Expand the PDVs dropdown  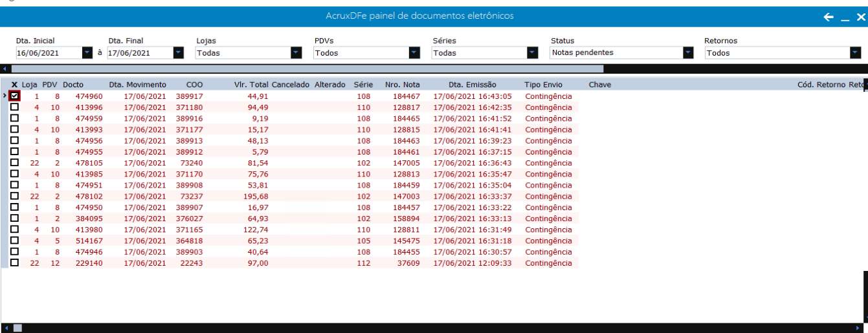click(414, 53)
